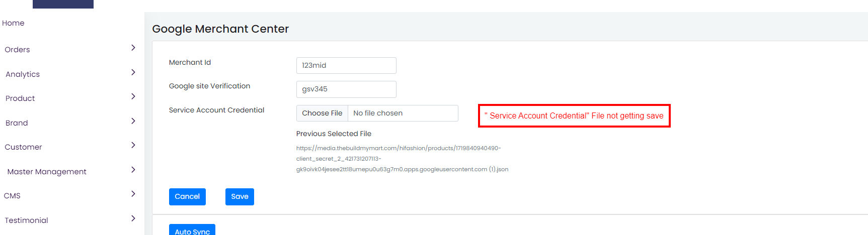Expand the Master Management chevron arrow
The width and height of the screenshot is (868, 235).
click(133, 170)
